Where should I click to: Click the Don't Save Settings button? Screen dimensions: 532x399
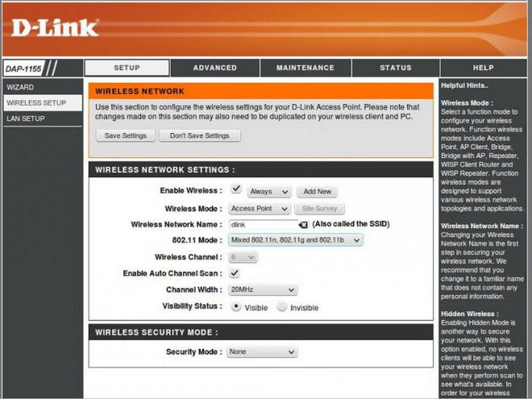(199, 136)
